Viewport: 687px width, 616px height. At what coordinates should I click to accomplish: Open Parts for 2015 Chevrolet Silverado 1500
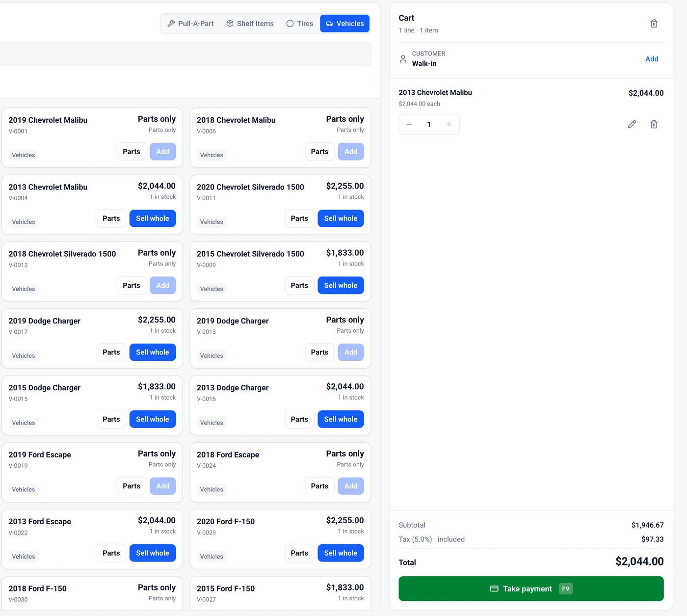click(299, 285)
